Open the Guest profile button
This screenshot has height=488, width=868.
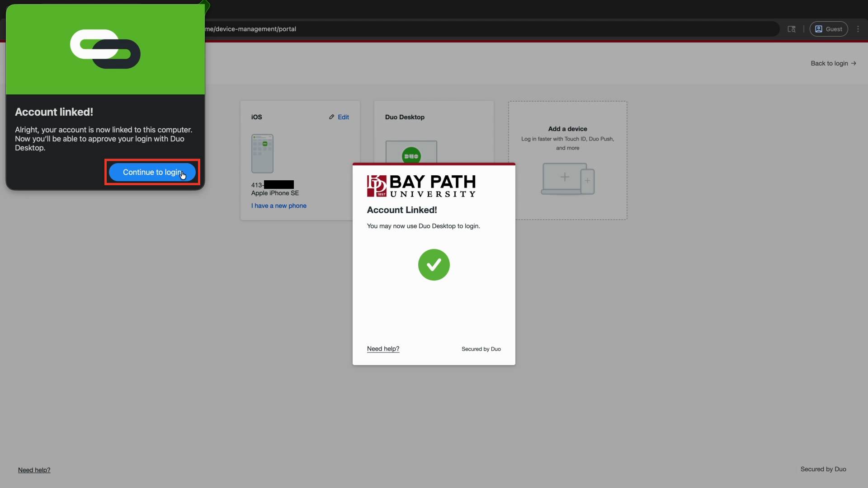point(829,29)
